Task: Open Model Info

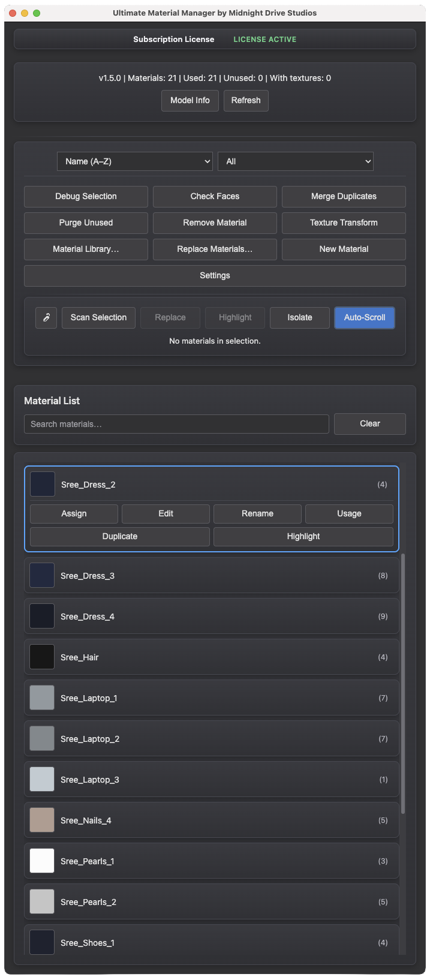Action: 190,100
